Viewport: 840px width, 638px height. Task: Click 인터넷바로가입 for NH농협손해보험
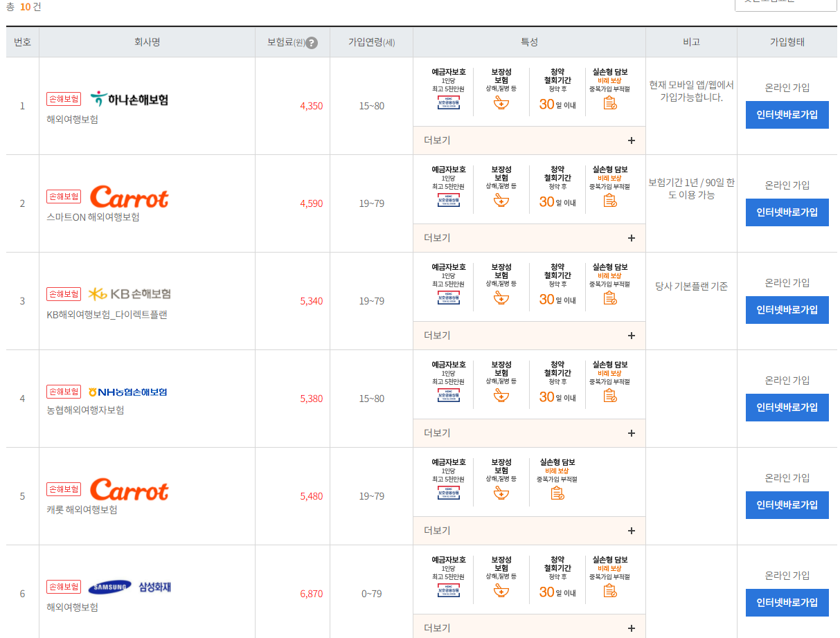787,408
